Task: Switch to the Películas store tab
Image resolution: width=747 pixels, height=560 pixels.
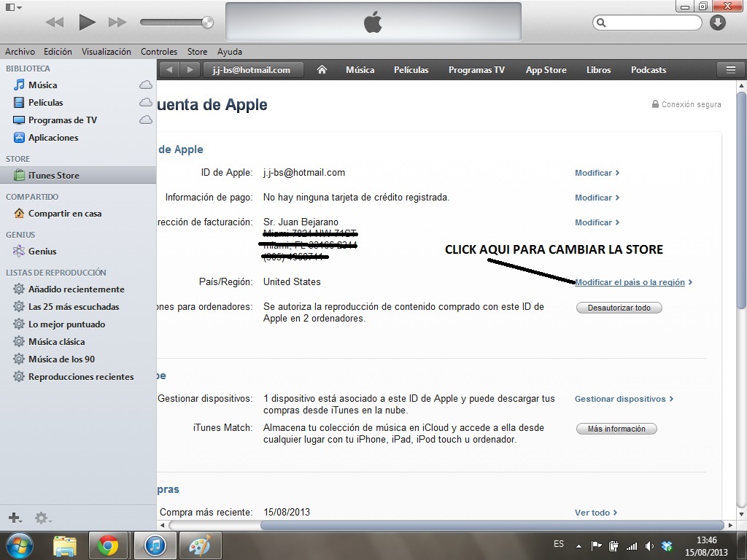Action: point(411,70)
